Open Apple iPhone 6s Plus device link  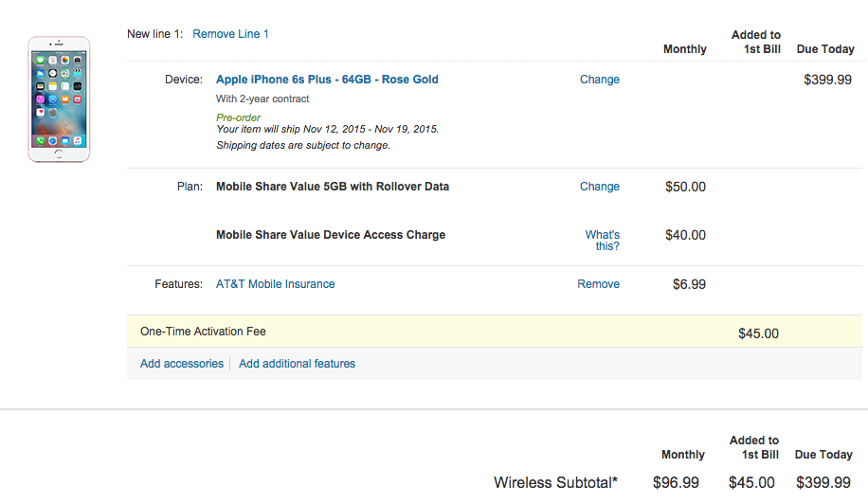pyautogui.click(x=327, y=80)
